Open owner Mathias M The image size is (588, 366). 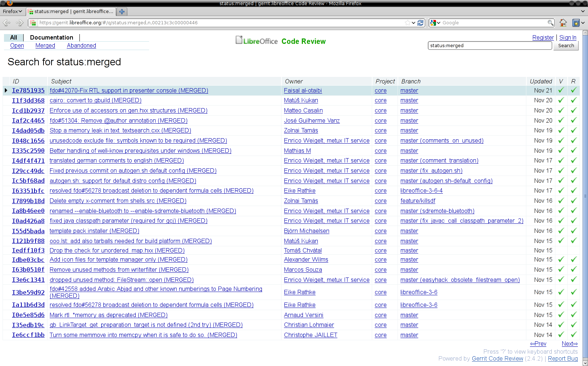297,151
